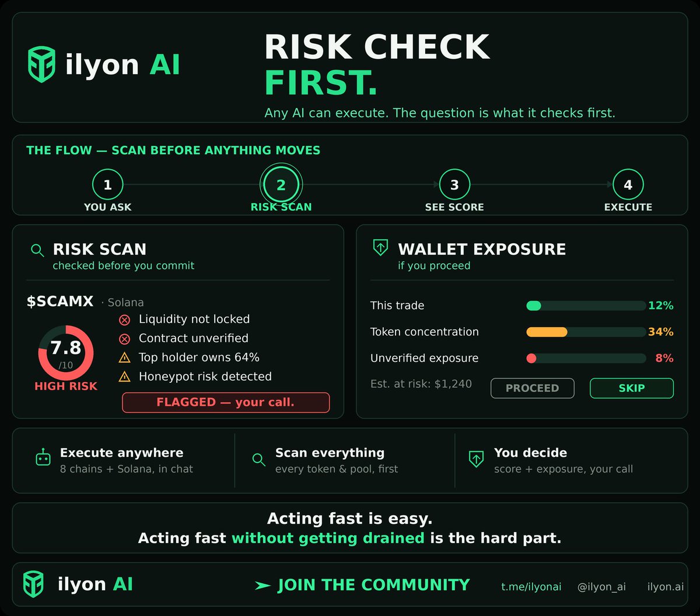Click the PROCEED button

pos(532,388)
